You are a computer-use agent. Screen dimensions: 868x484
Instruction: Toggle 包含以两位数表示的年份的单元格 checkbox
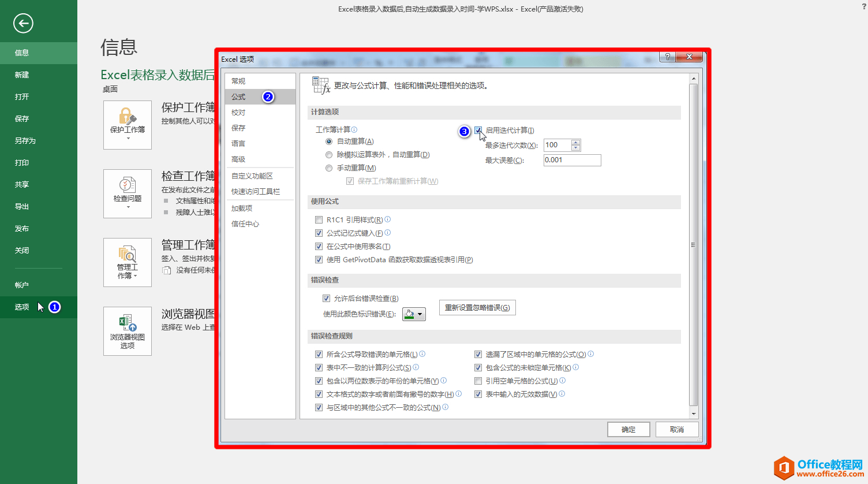click(x=319, y=381)
